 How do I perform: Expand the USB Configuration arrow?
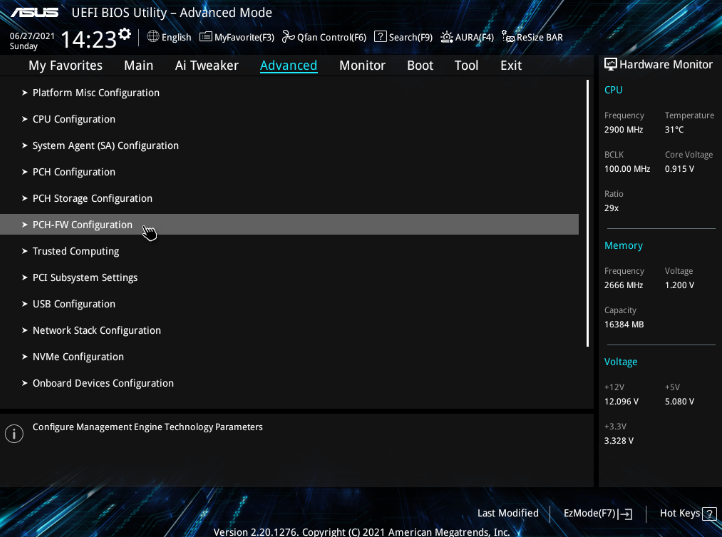[24, 304]
